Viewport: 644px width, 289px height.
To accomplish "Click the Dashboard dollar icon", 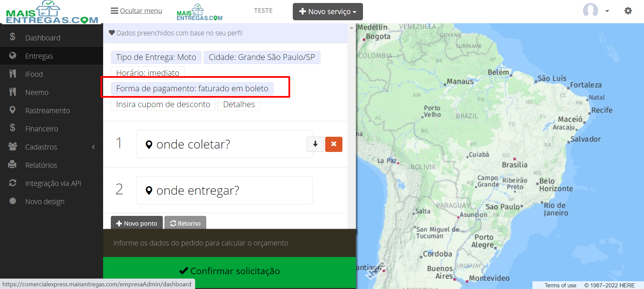I will [x=12, y=37].
